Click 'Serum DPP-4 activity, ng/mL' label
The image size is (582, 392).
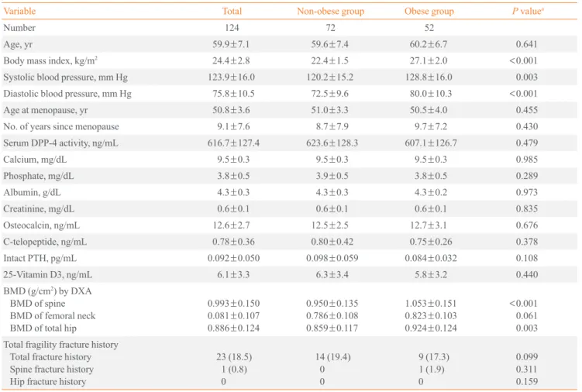tap(60, 143)
